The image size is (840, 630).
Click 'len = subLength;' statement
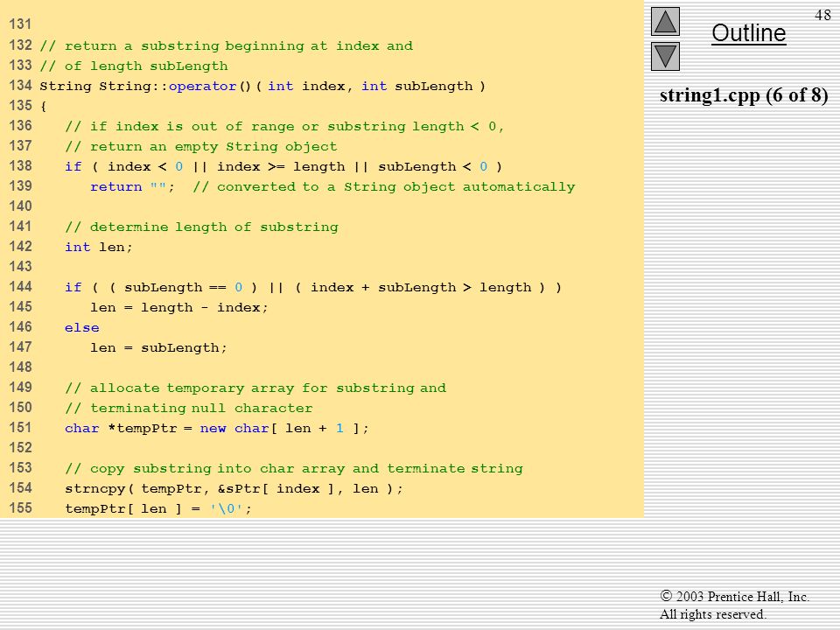click(x=158, y=347)
